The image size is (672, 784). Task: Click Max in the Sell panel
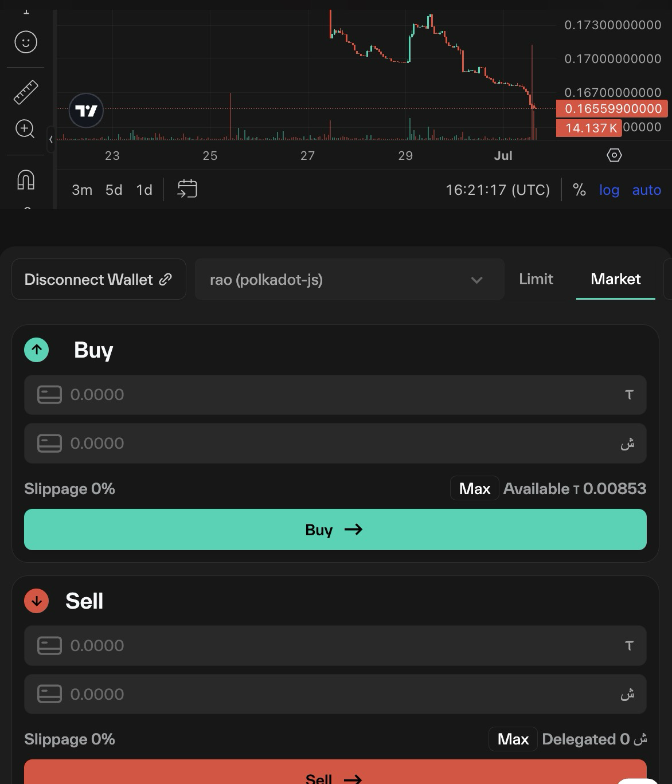coord(513,739)
